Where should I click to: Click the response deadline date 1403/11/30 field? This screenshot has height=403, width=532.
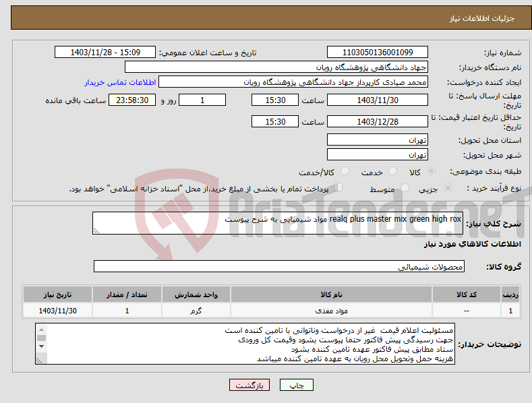(x=378, y=100)
